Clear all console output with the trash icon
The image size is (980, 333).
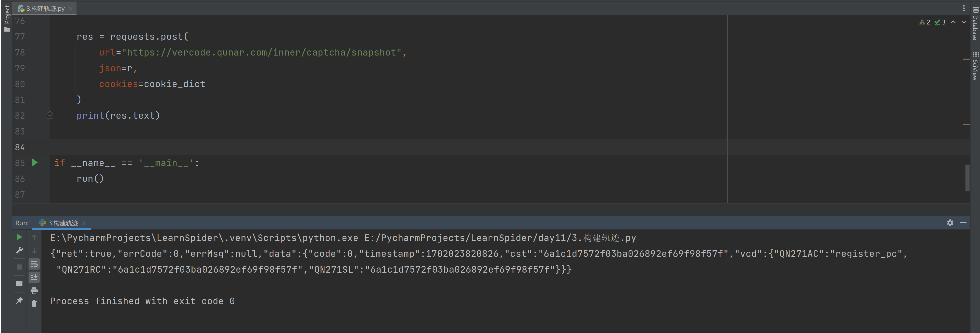click(x=34, y=303)
